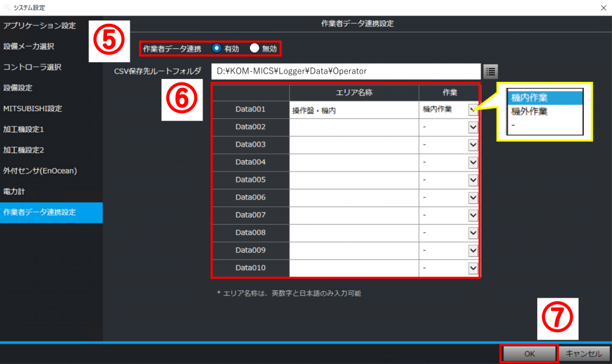This screenshot has width=612, height=364.
Task: Click the エリア名称 column header
Action: coord(354,93)
